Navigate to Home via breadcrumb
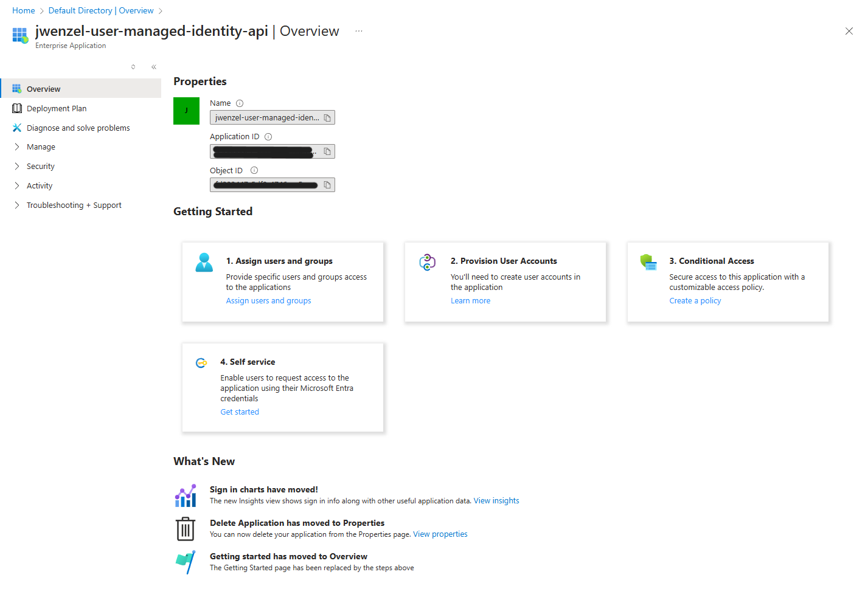This screenshot has width=868, height=600. click(x=23, y=10)
